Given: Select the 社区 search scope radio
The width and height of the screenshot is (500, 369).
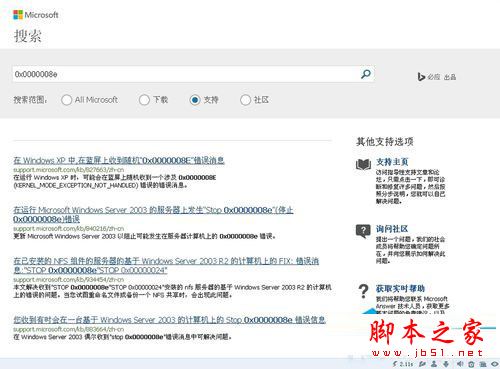Looking at the screenshot, I should tap(245, 100).
